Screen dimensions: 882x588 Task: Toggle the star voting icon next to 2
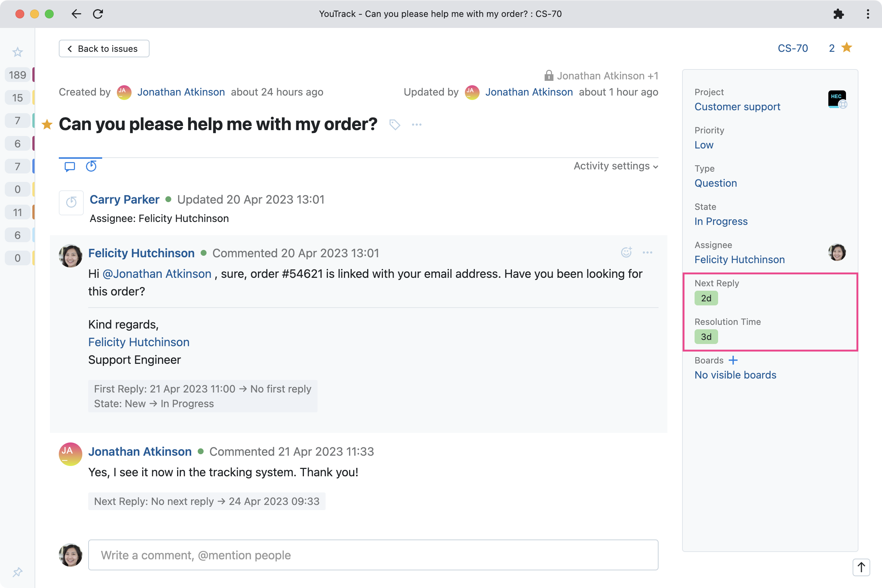click(847, 48)
